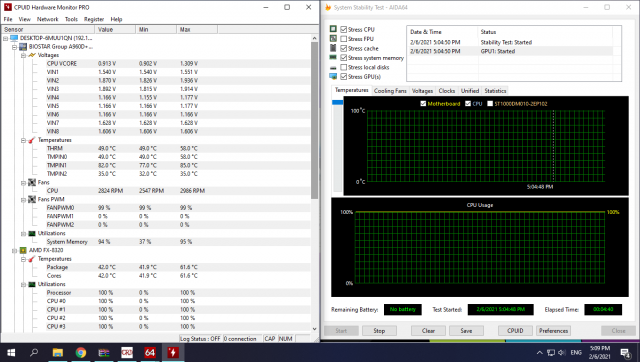Screen dimensions: 640x362
Task: Show hidden system tray icons
Action: (x=540, y=353)
